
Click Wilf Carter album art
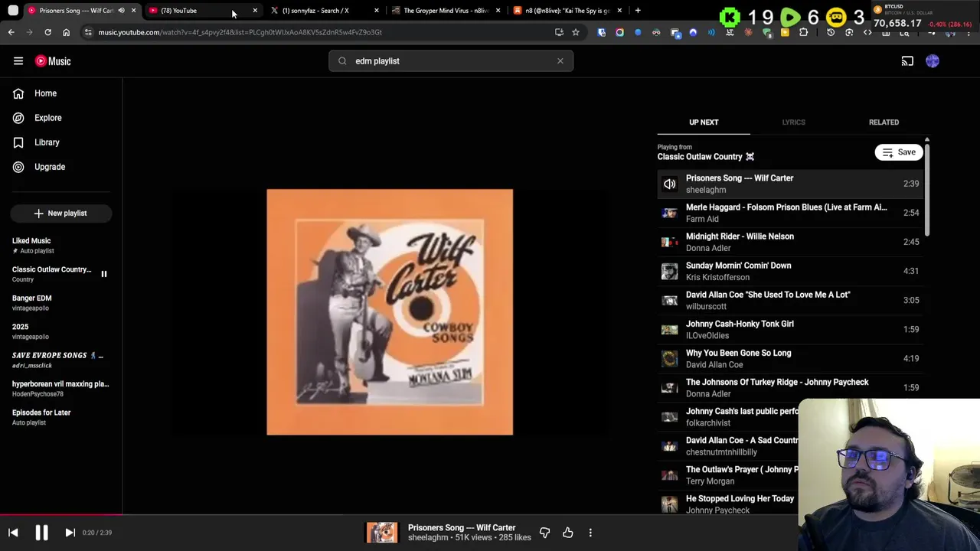[x=390, y=312]
